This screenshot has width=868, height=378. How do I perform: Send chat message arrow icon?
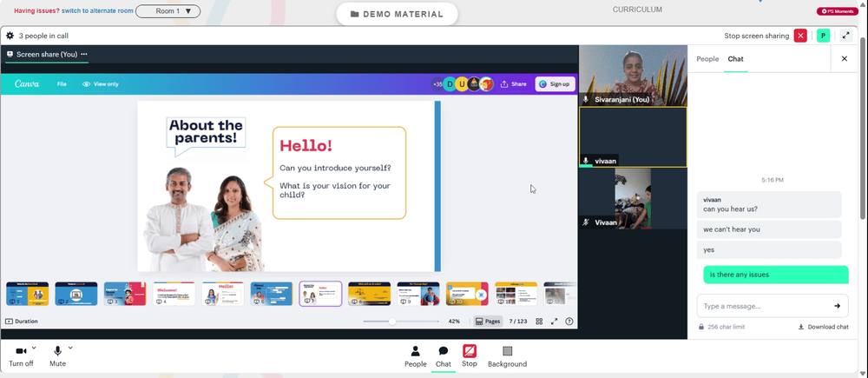(837, 306)
